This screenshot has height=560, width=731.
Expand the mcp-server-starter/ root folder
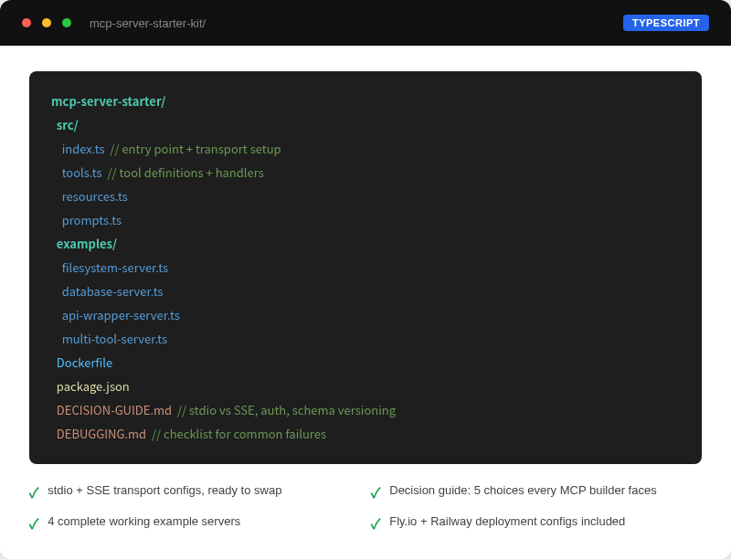click(109, 101)
